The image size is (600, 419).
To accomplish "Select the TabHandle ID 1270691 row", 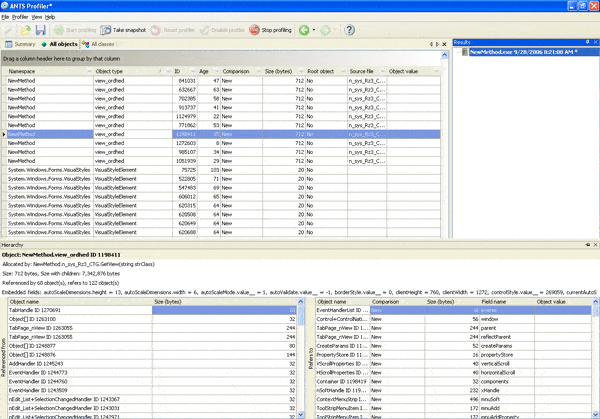I will point(152,310).
